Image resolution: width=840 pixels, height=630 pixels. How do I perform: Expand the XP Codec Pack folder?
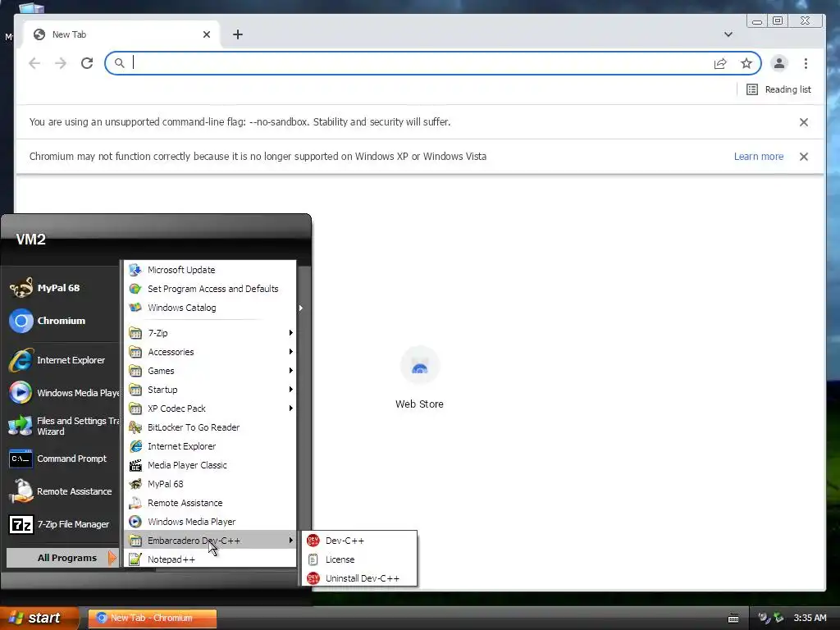point(210,409)
